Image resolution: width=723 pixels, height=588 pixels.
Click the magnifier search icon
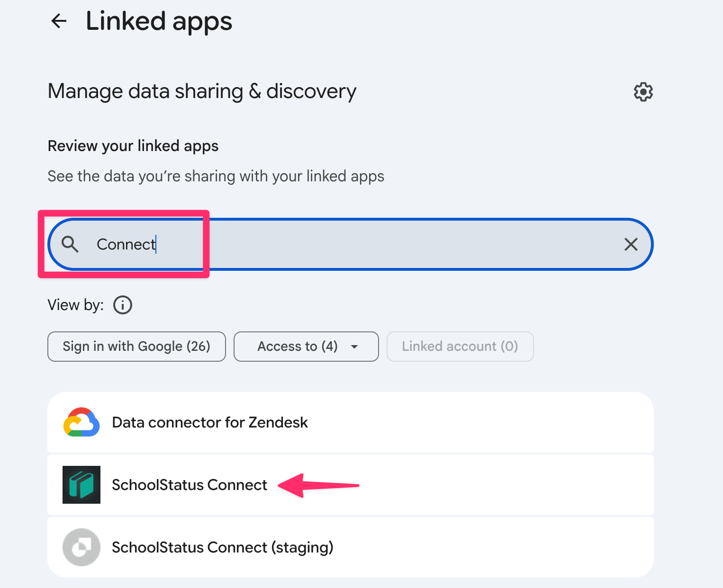pyautogui.click(x=70, y=244)
